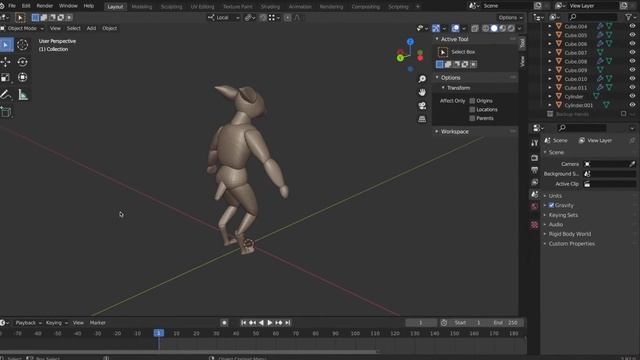This screenshot has width=640, height=360.
Task: Uncheck the Gravity checkbox
Action: pos(551,205)
